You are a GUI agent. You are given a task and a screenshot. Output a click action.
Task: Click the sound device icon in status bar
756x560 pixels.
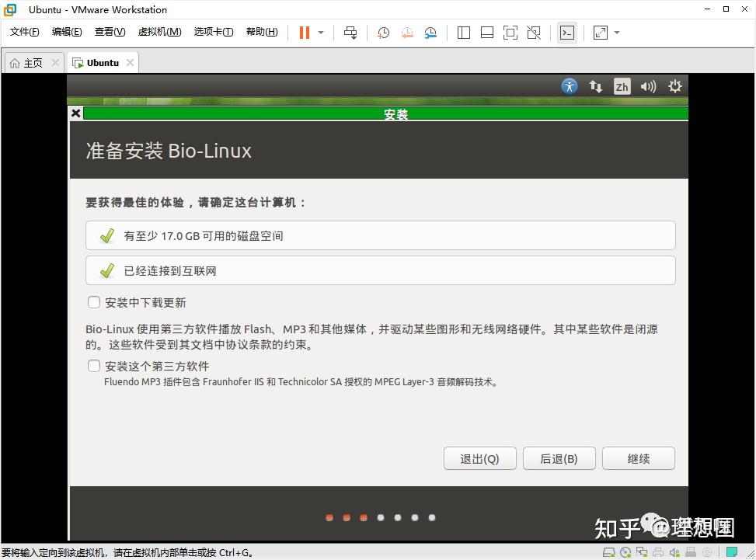pyautogui.click(x=674, y=552)
